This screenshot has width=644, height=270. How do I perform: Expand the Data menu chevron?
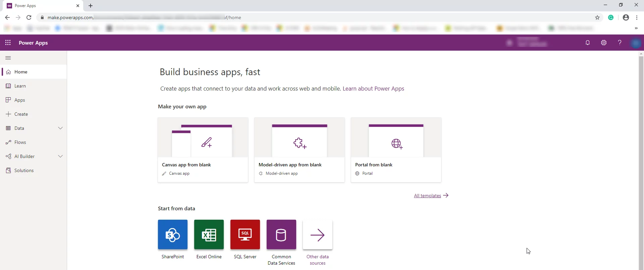pos(60,128)
